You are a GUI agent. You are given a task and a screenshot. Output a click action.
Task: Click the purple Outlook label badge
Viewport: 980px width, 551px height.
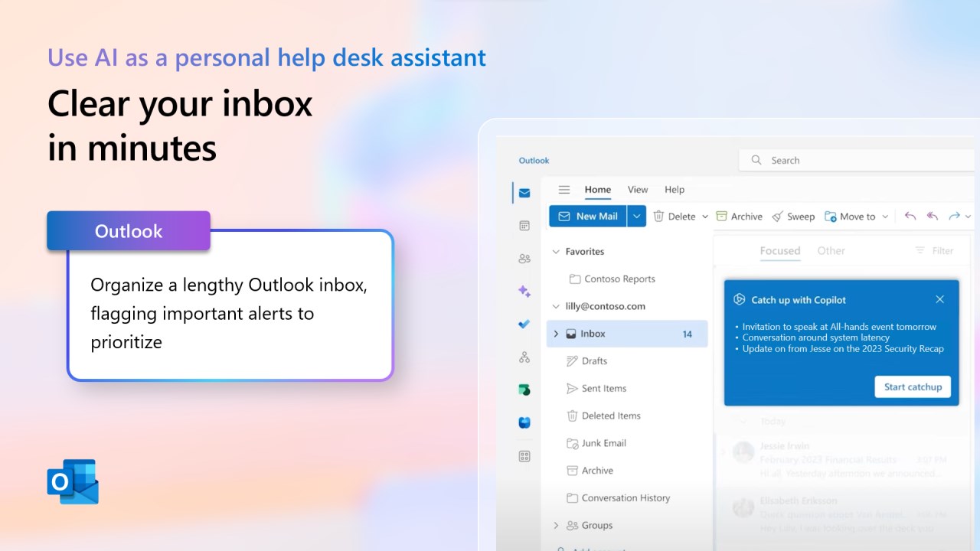coord(129,231)
